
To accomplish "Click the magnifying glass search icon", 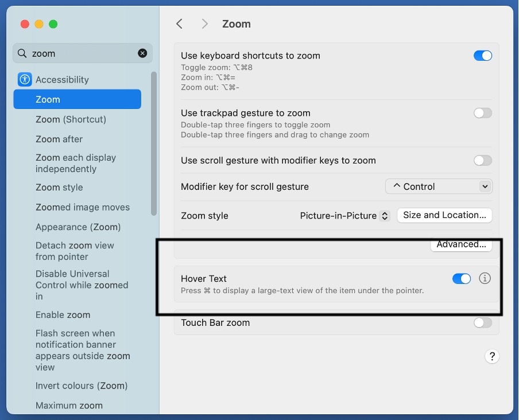I will coord(22,53).
